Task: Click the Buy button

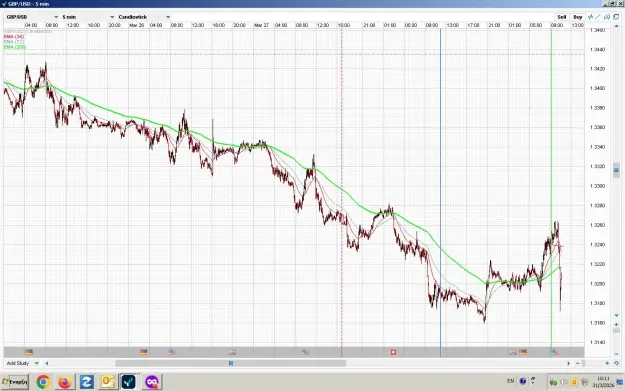Action: [578, 17]
